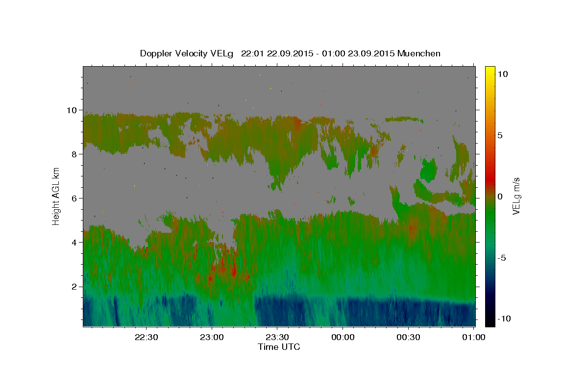Viewport: 588px width, 392px height.
Task: Click the 'Time UTC' x-axis label
Action: [279, 347]
